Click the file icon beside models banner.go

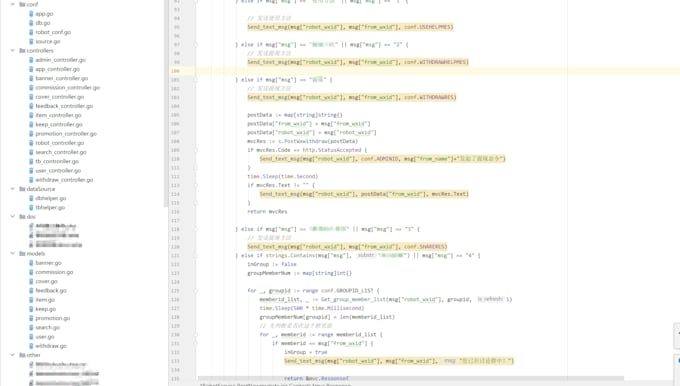(x=31, y=263)
